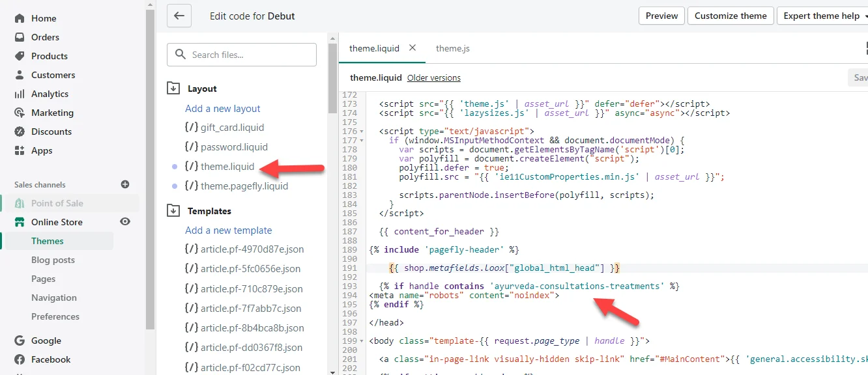The width and height of the screenshot is (868, 375).
Task: Click the Search files input field
Action: [x=242, y=55]
